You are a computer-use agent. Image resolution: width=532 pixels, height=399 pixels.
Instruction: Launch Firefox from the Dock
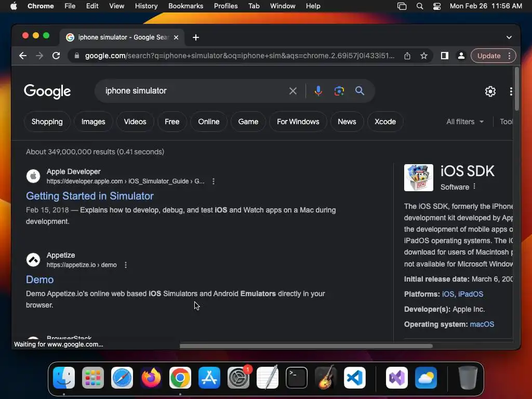point(151,378)
